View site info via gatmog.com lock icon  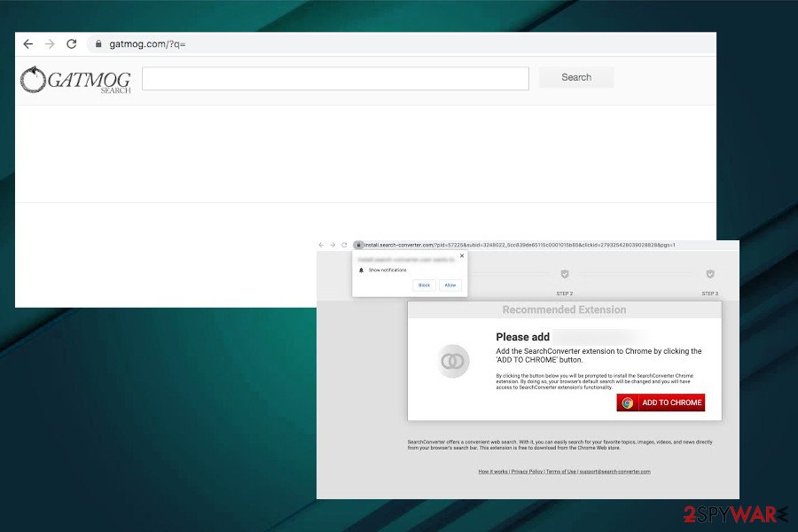point(98,43)
